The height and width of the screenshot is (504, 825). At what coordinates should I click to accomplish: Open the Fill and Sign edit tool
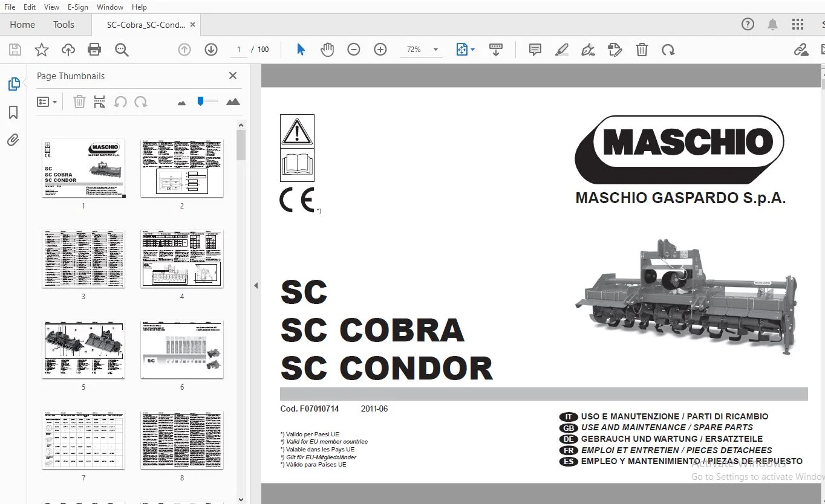[x=615, y=50]
